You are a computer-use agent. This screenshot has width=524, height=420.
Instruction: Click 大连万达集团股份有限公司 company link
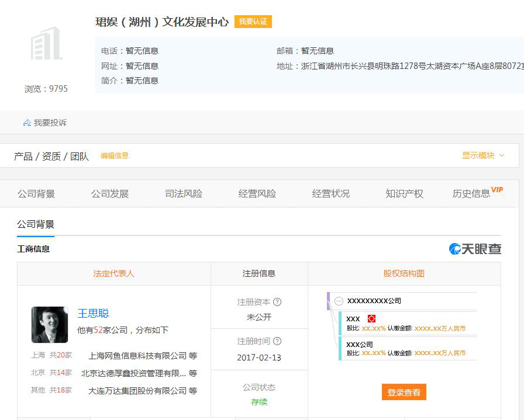[137, 391]
